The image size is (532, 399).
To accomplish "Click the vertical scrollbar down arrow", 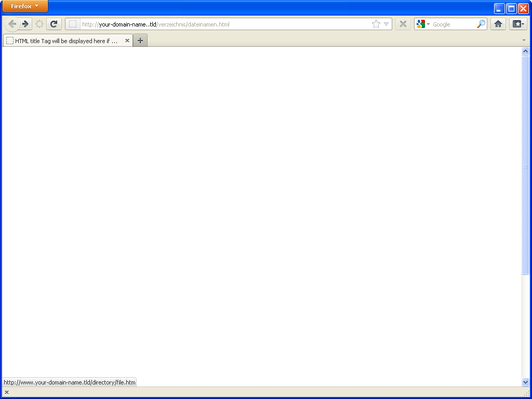I will pos(525,382).
